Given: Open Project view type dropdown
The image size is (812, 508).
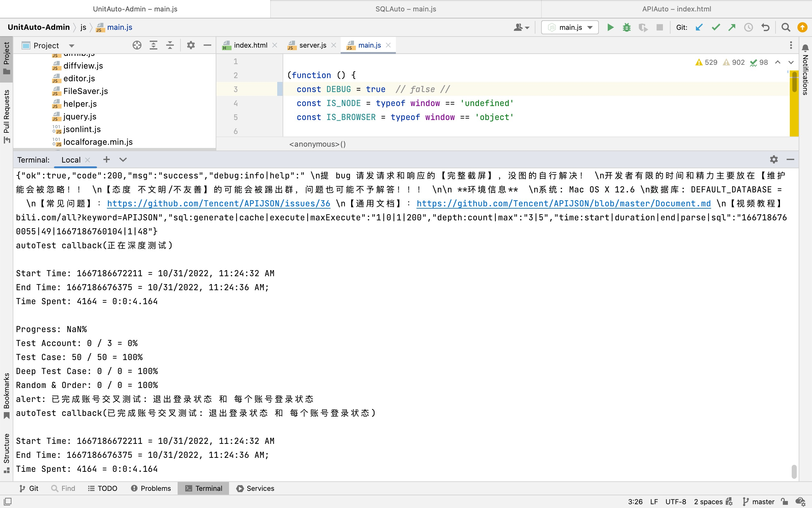Looking at the screenshot, I should click(x=71, y=45).
